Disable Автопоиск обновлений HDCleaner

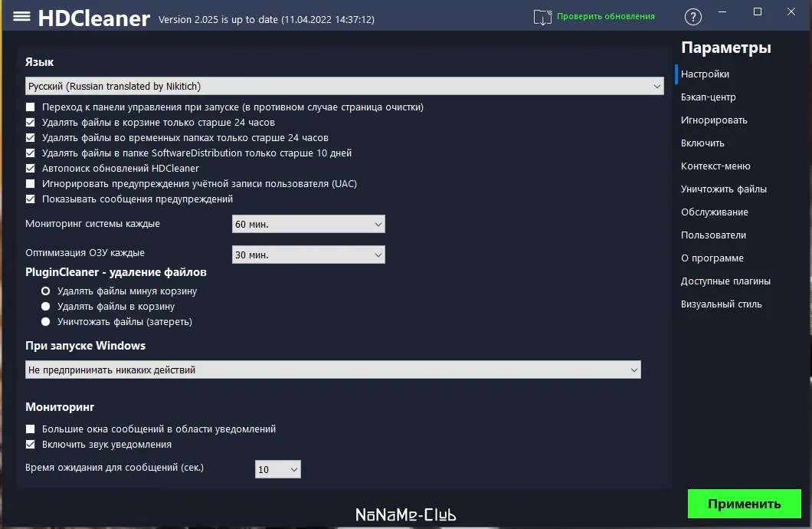31,169
